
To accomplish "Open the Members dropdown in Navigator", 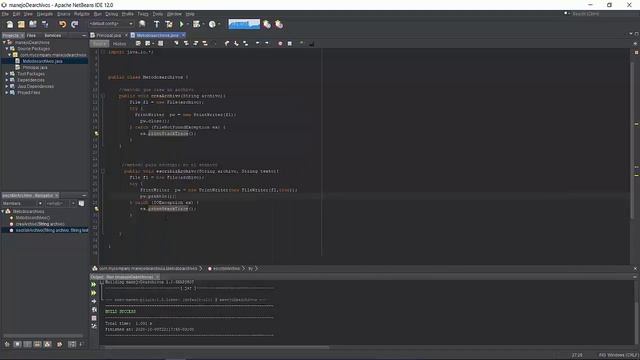I will pos(22,203).
